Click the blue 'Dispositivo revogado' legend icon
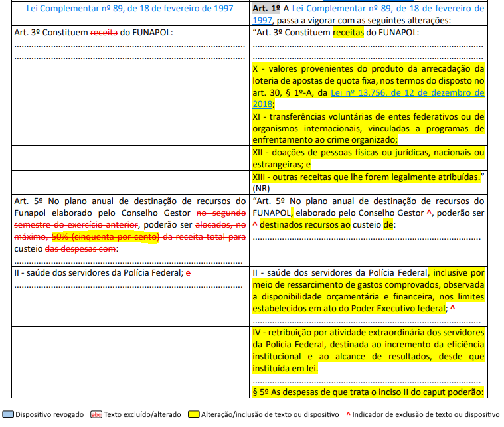This screenshot has height=427, width=504. [x=8, y=414]
